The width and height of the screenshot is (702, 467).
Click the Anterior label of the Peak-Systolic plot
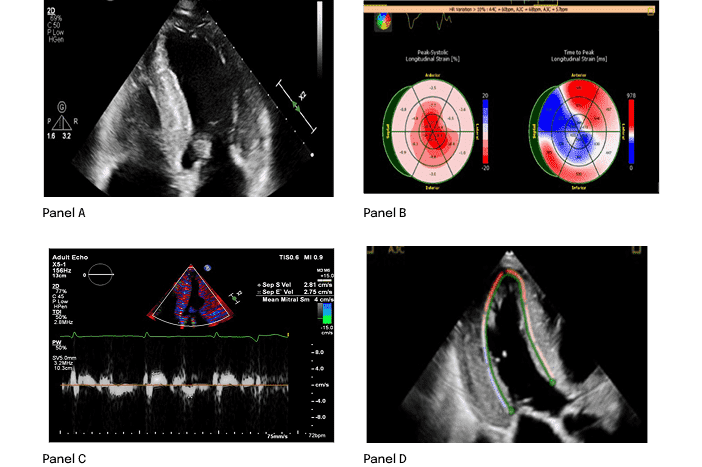432,75
